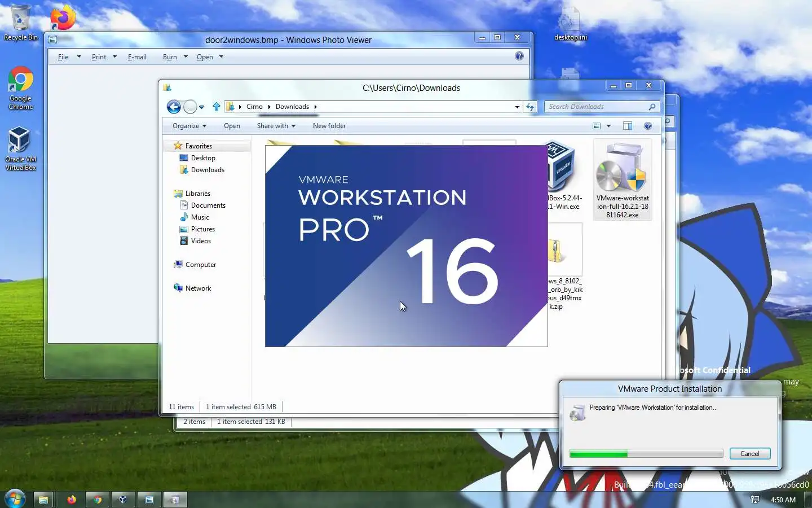Viewport: 812px width, 508px height.
Task: Click the refresh button beside address bar
Action: [530, 107]
